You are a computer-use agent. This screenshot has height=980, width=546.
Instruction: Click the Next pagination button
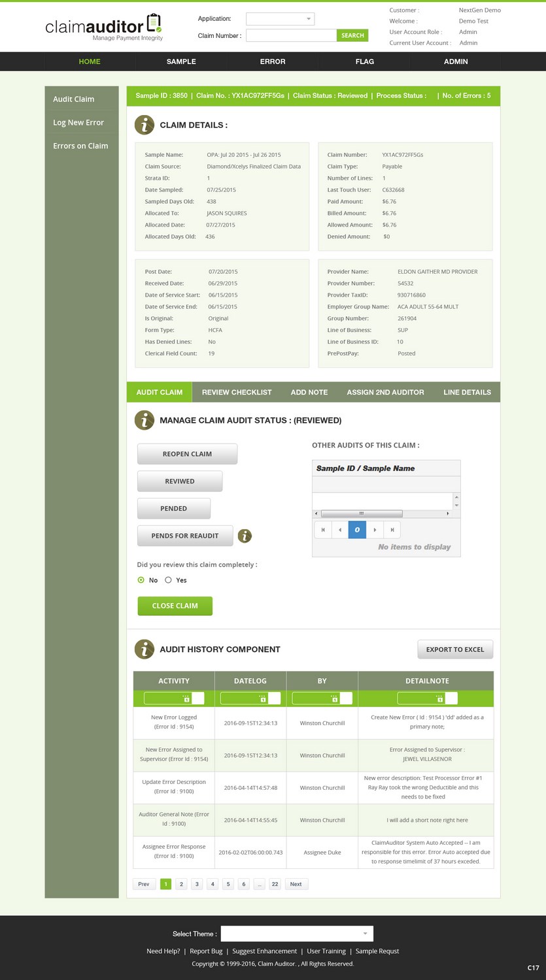pos(296,884)
